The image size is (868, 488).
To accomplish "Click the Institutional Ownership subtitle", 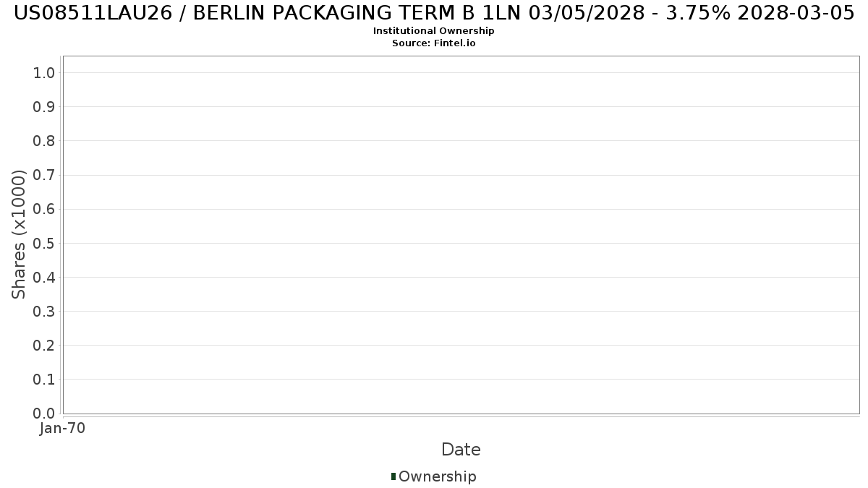I will click(x=434, y=31).
